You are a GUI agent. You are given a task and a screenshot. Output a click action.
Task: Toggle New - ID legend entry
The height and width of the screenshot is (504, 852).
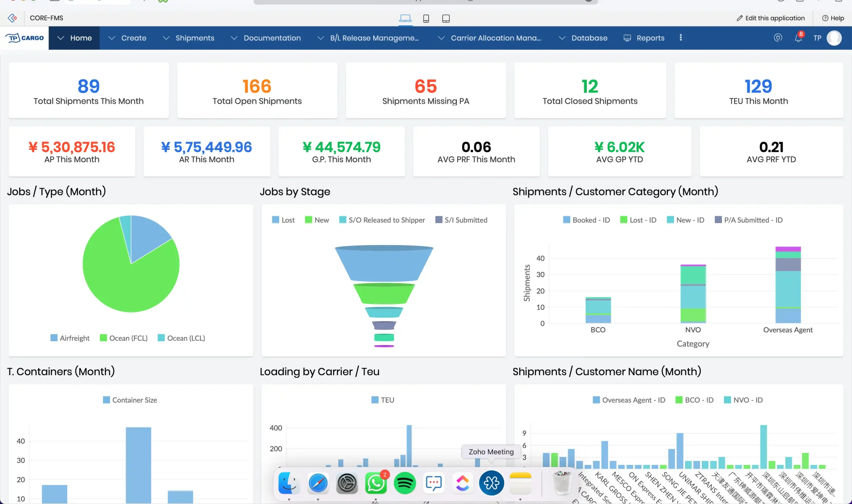click(686, 220)
